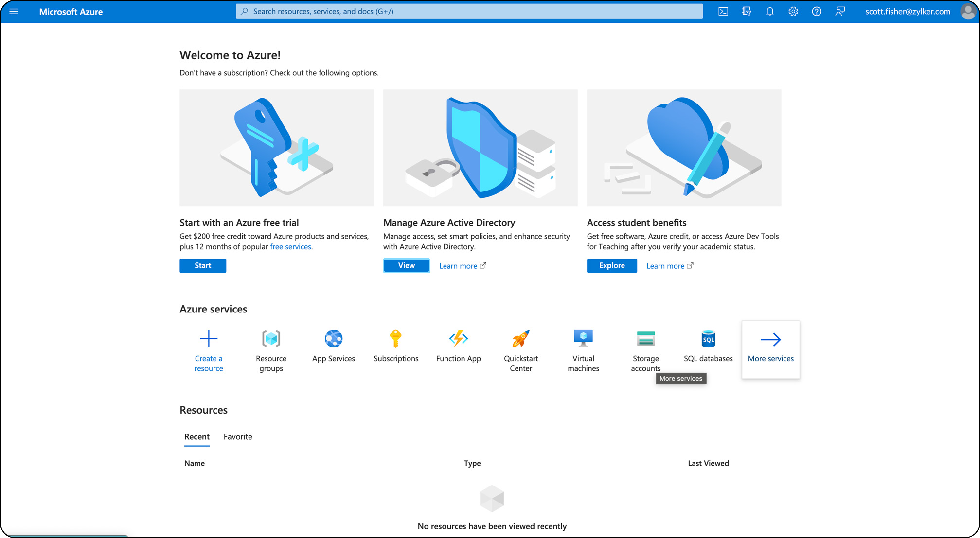Click the Microsoft Azure home title
The width and height of the screenshot is (980, 538).
(x=71, y=12)
